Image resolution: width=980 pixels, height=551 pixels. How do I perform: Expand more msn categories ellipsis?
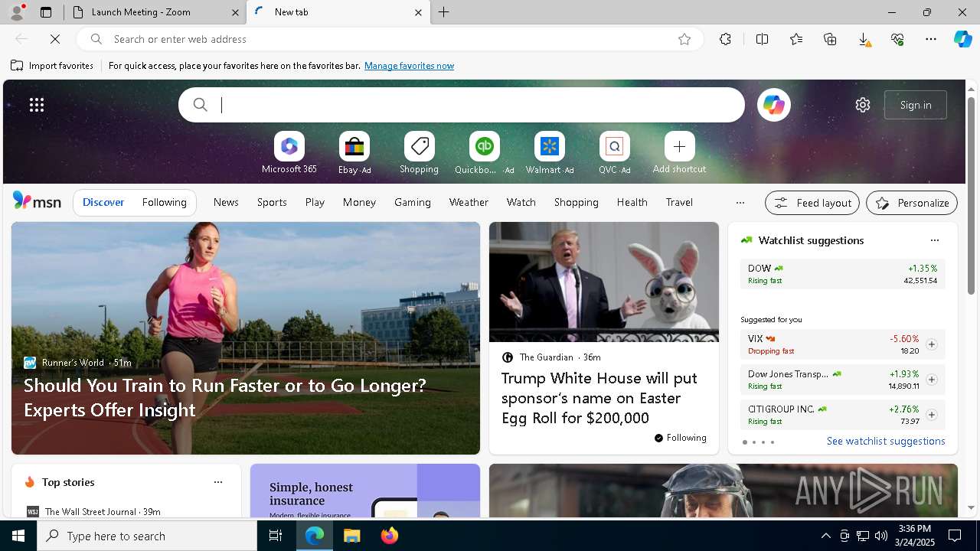[x=740, y=203]
